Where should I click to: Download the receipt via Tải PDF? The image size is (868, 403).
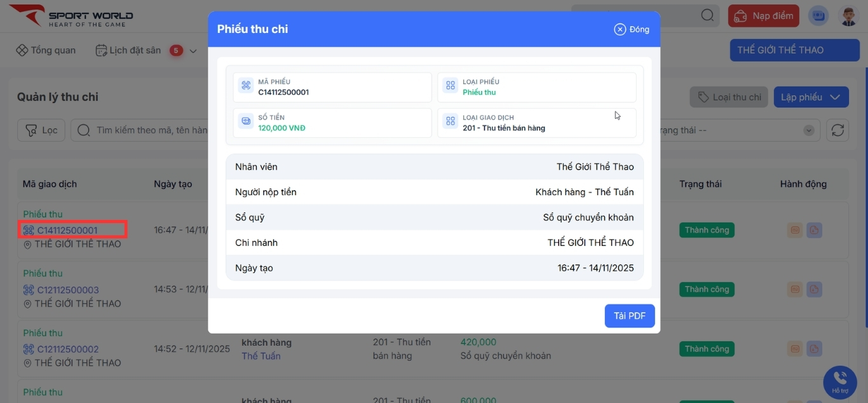click(x=629, y=316)
